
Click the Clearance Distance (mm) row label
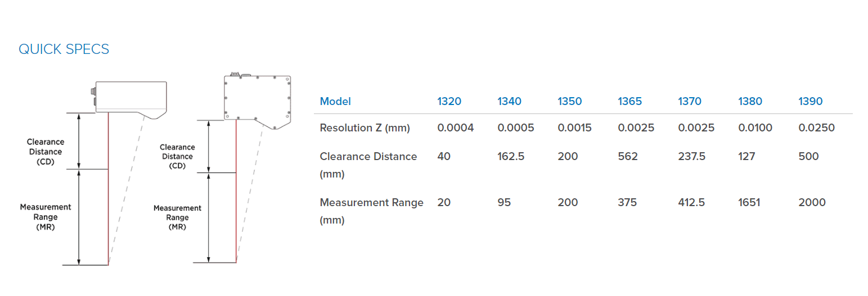(x=368, y=165)
